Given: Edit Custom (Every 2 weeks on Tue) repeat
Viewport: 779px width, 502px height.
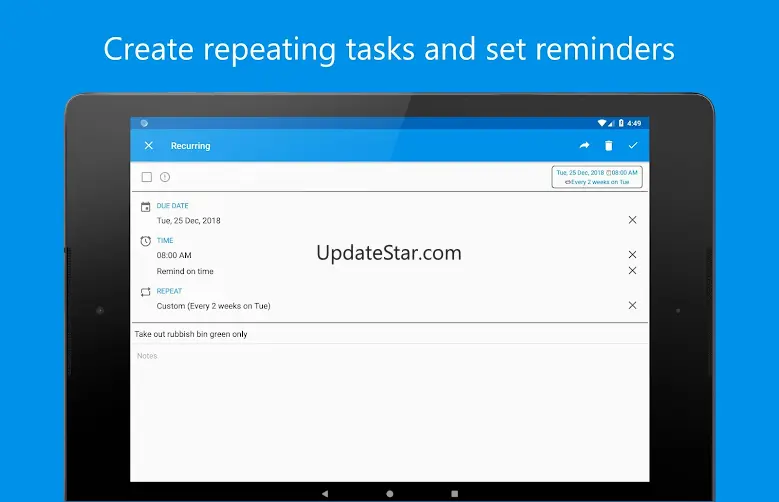Looking at the screenshot, I should point(213,306).
